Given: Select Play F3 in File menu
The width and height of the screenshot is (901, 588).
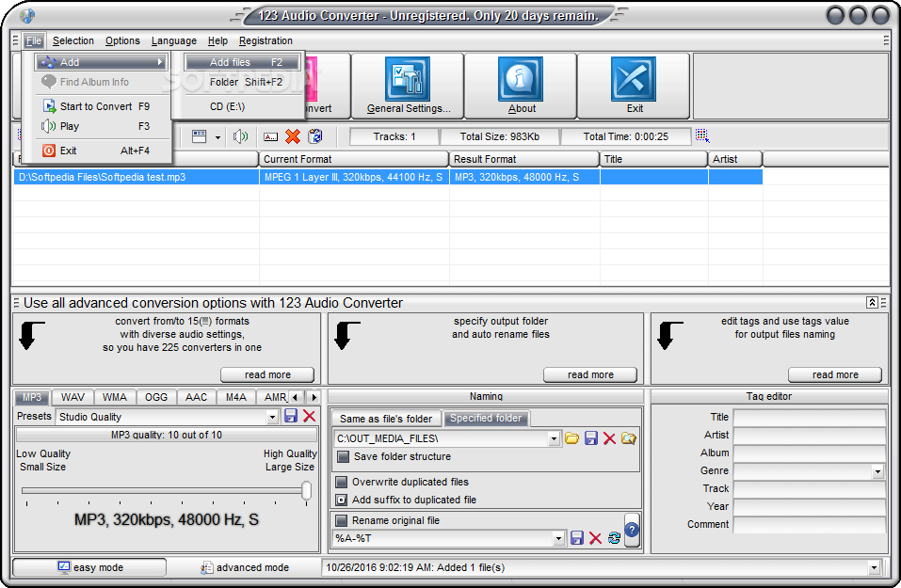Looking at the screenshot, I should click(x=103, y=126).
